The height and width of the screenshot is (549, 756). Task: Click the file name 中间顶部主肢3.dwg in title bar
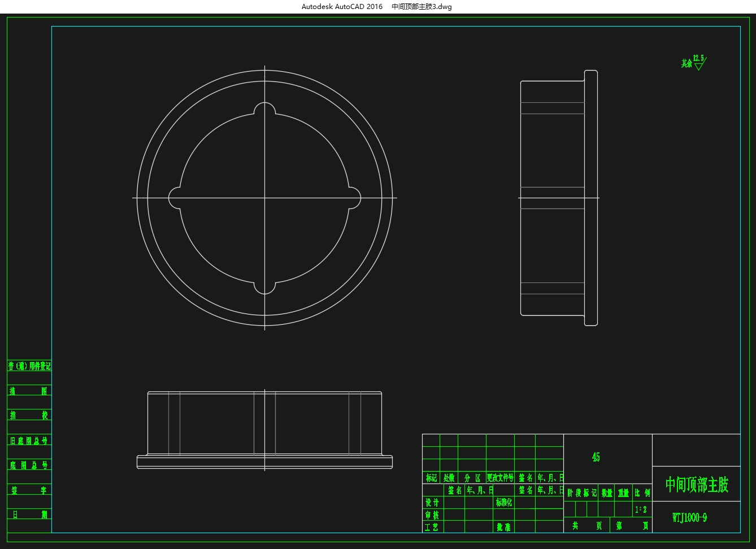pos(422,7)
